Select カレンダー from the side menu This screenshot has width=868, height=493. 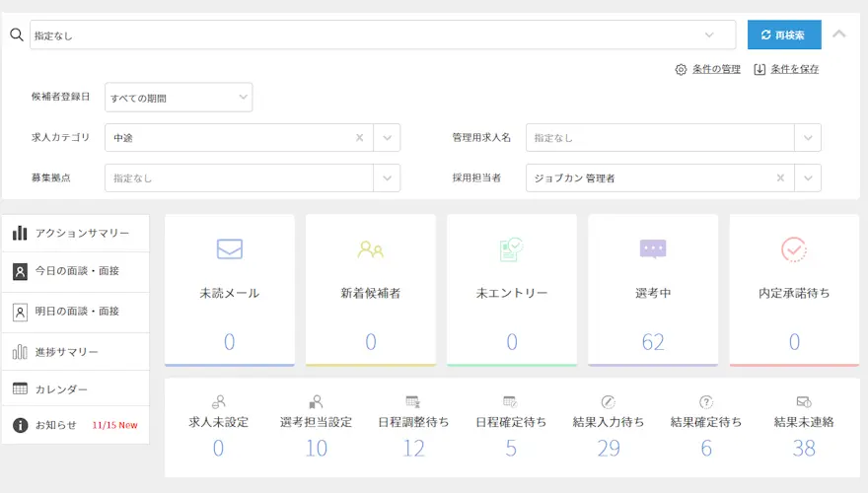(x=61, y=389)
